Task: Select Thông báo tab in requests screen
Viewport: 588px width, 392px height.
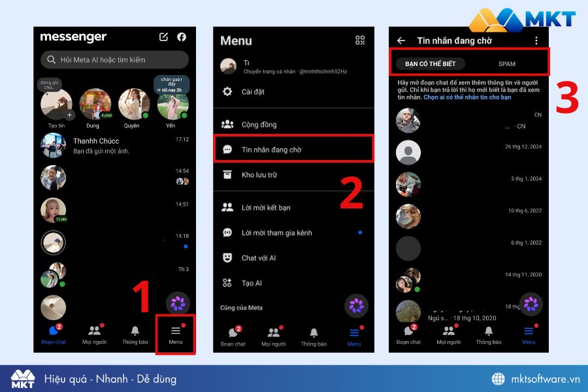Action: tap(489, 335)
